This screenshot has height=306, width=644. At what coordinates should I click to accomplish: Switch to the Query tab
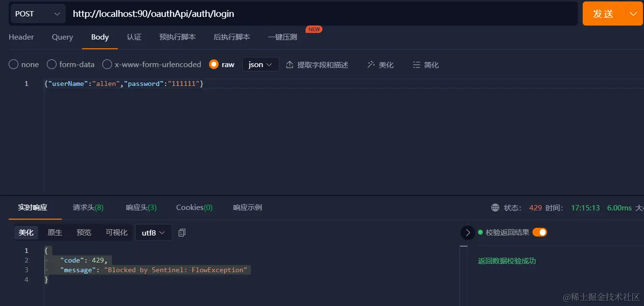click(x=62, y=37)
